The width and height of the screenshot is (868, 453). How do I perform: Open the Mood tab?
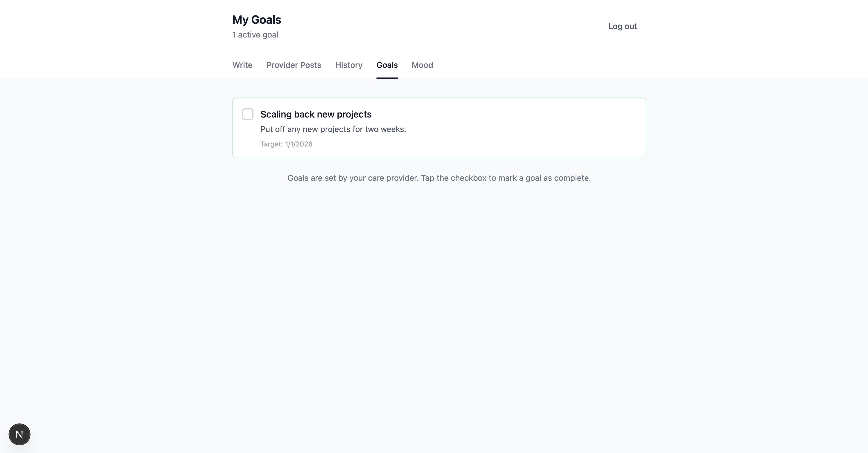click(422, 65)
